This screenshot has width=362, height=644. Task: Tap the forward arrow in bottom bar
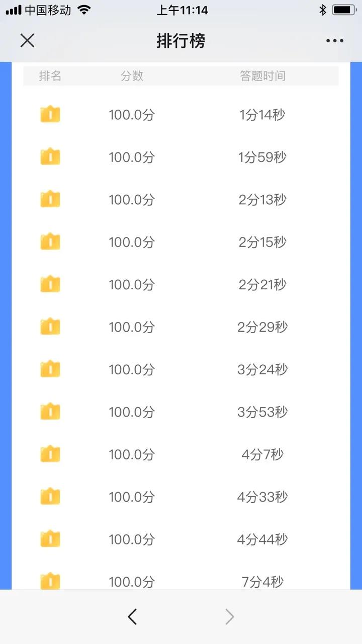(x=229, y=616)
